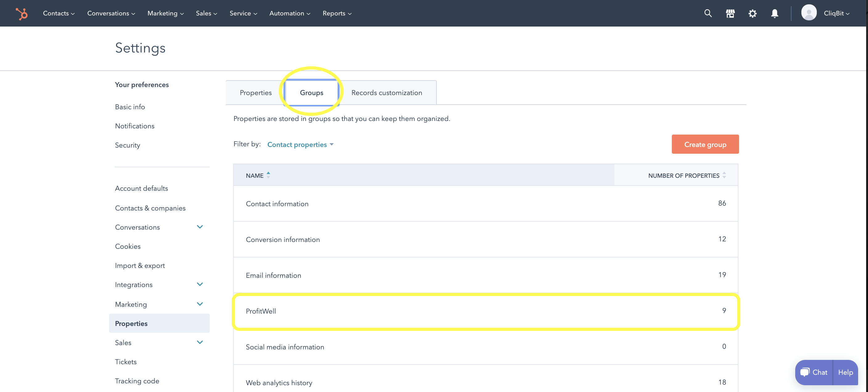Click the settings gear icon

752,14
